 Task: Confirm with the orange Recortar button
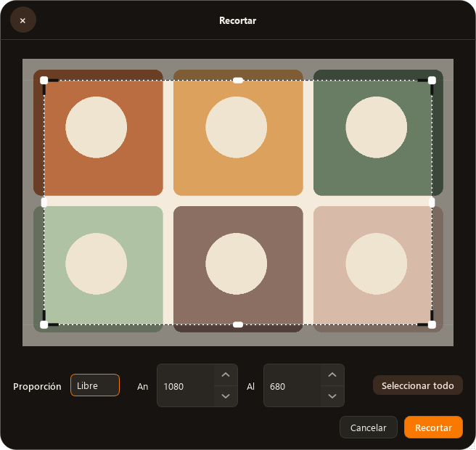pyautogui.click(x=433, y=427)
